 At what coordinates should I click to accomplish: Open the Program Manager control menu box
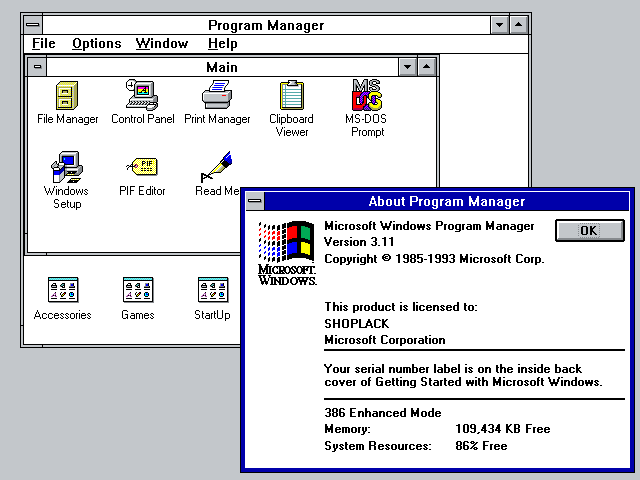33,25
